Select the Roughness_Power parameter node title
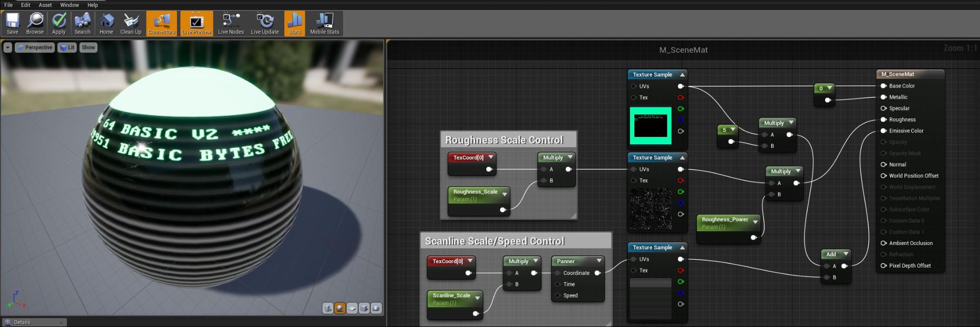The height and width of the screenshot is (327, 980). pos(725,219)
